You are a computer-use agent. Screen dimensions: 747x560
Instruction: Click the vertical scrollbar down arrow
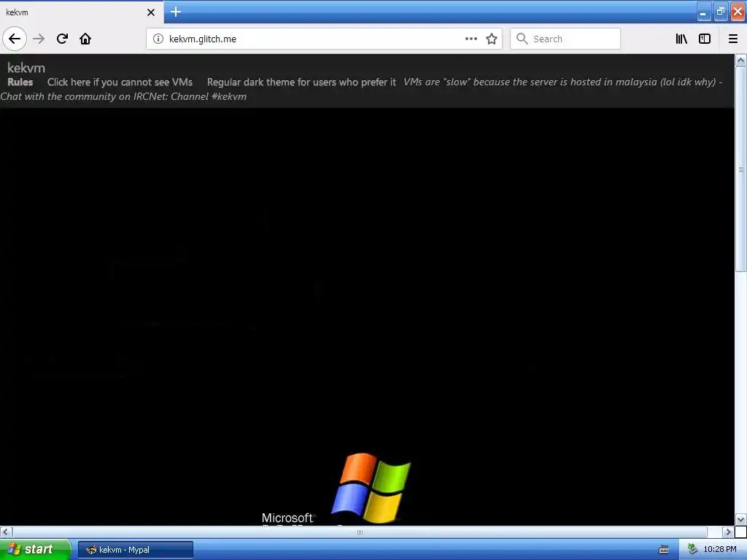click(x=741, y=519)
